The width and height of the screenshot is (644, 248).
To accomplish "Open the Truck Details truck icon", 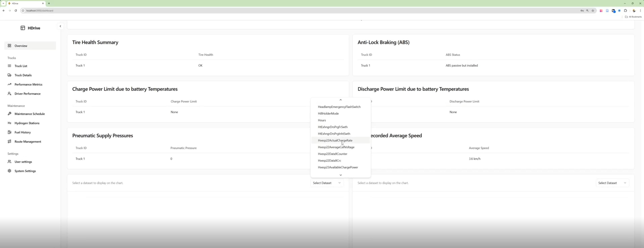I will (10, 75).
